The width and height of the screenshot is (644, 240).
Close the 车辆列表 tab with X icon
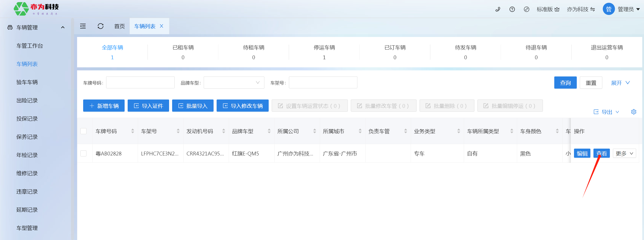coord(162,26)
